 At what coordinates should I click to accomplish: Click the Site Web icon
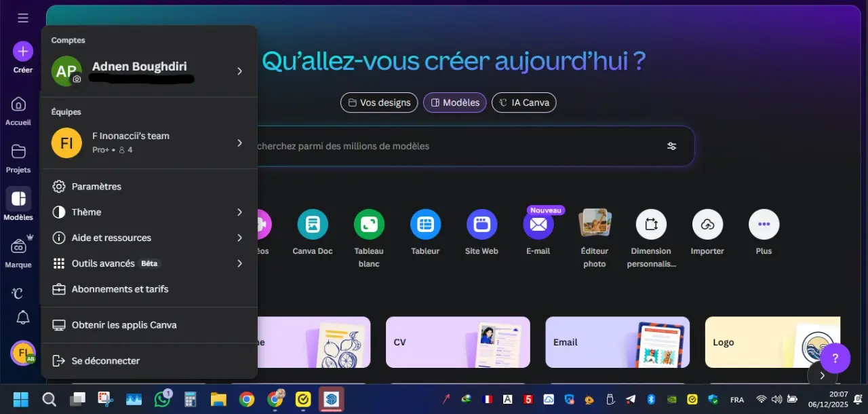[x=481, y=224]
